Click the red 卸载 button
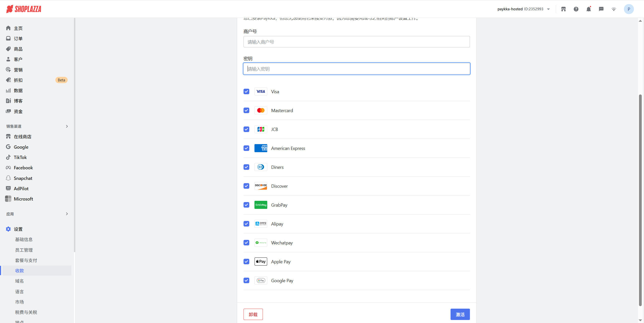Screen dimensions: 644x323 coord(253,314)
